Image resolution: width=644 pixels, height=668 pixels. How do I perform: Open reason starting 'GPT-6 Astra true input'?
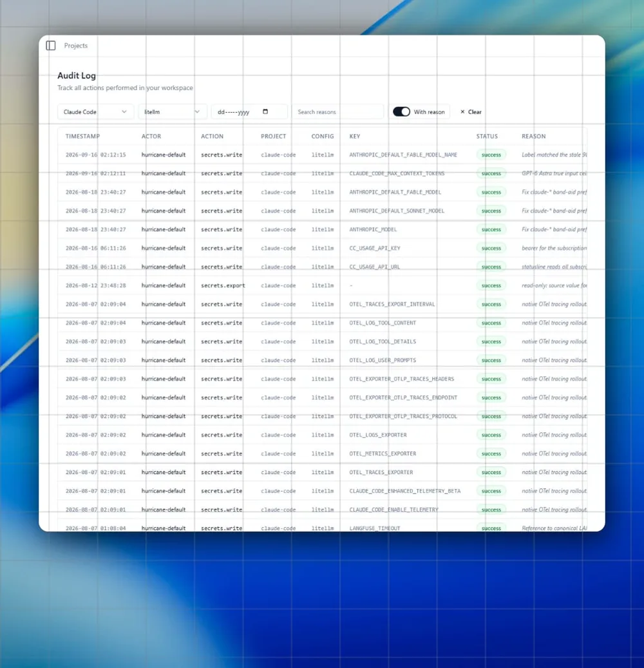point(554,173)
